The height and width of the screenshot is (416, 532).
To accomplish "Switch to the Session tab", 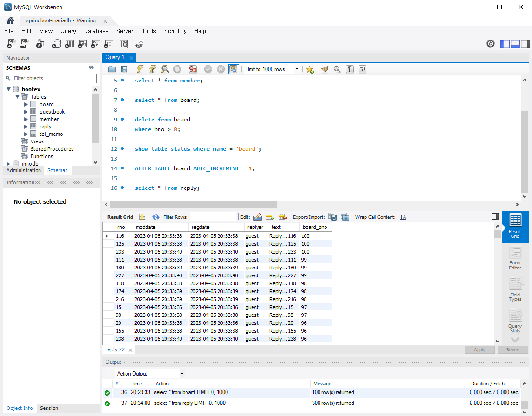I will point(49,408).
